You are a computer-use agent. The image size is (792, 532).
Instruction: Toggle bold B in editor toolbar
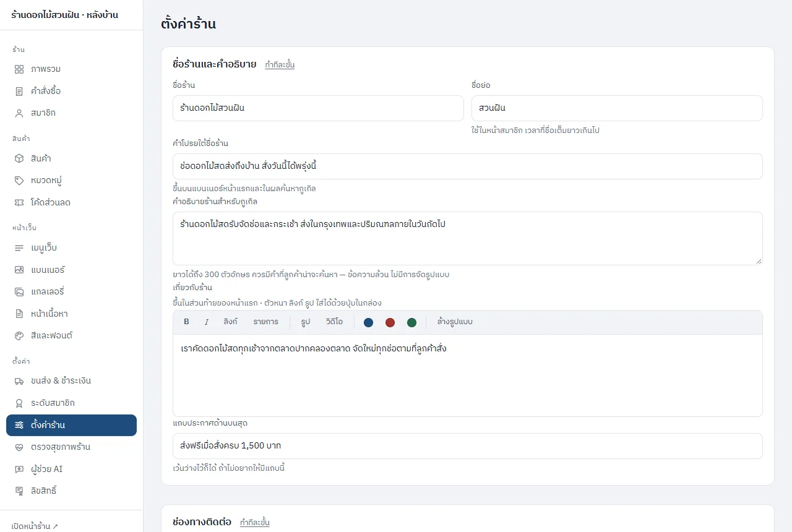pyautogui.click(x=186, y=322)
